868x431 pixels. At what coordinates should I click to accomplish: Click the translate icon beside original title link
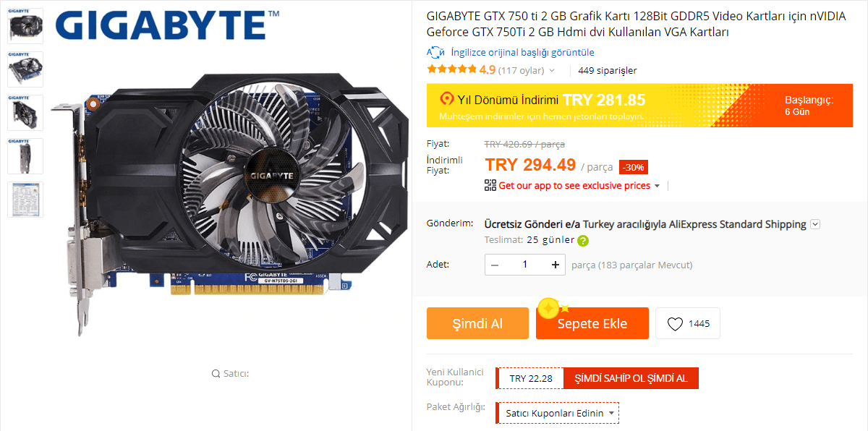[x=435, y=52]
